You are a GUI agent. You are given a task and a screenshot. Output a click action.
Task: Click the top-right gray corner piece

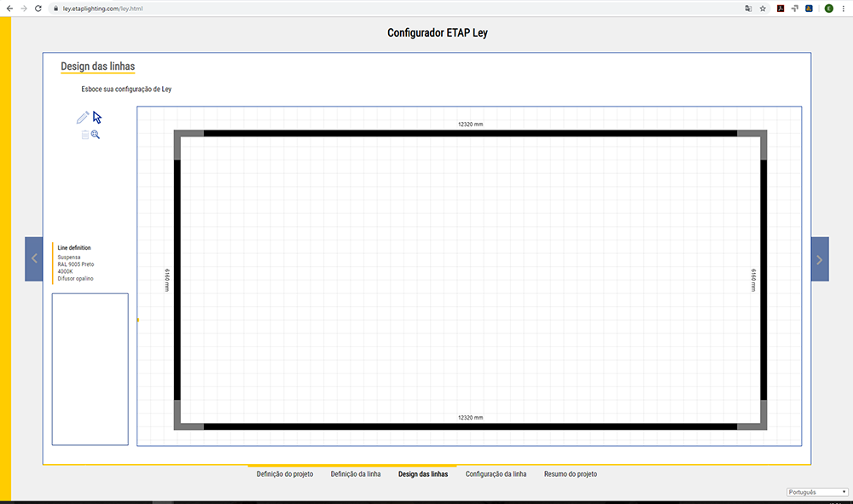coord(763,134)
